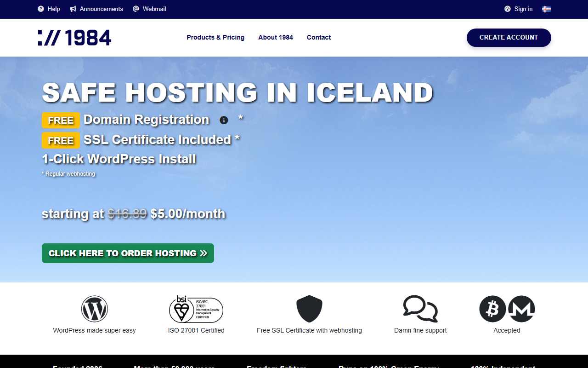Click the 1984 logo
Image resolution: width=588 pixels, height=368 pixels.
pos(74,38)
